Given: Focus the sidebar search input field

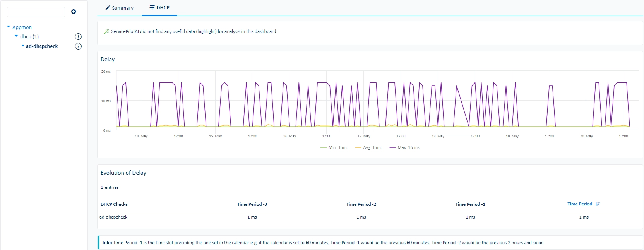Looking at the screenshot, I should pos(36,12).
